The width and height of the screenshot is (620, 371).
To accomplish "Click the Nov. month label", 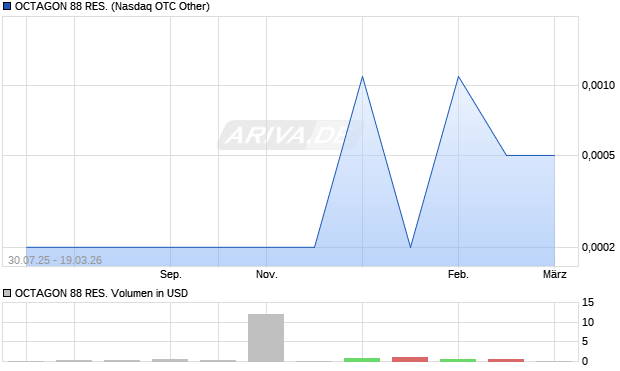I will (267, 274).
